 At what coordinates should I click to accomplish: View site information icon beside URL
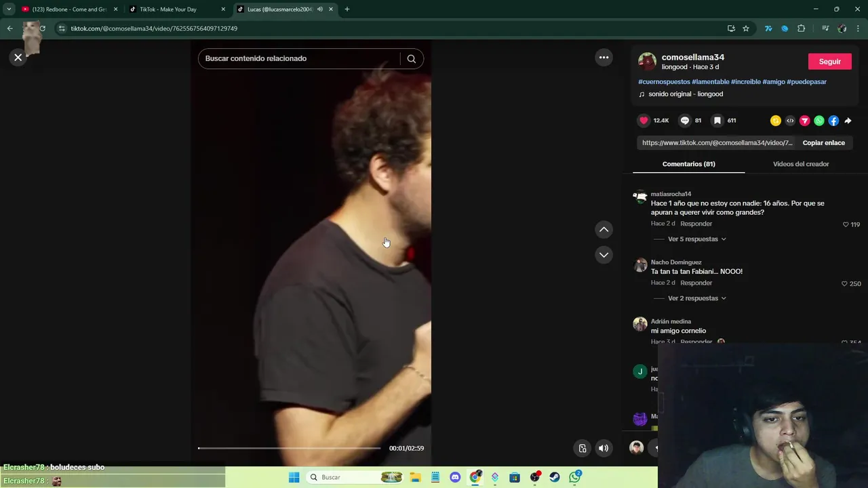pyautogui.click(x=62, y=28)
